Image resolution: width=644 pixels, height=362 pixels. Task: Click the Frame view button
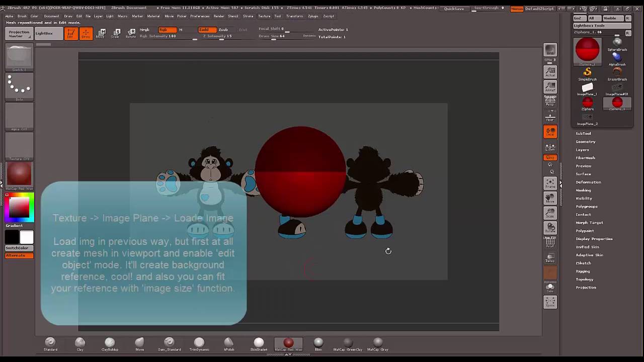550,184
